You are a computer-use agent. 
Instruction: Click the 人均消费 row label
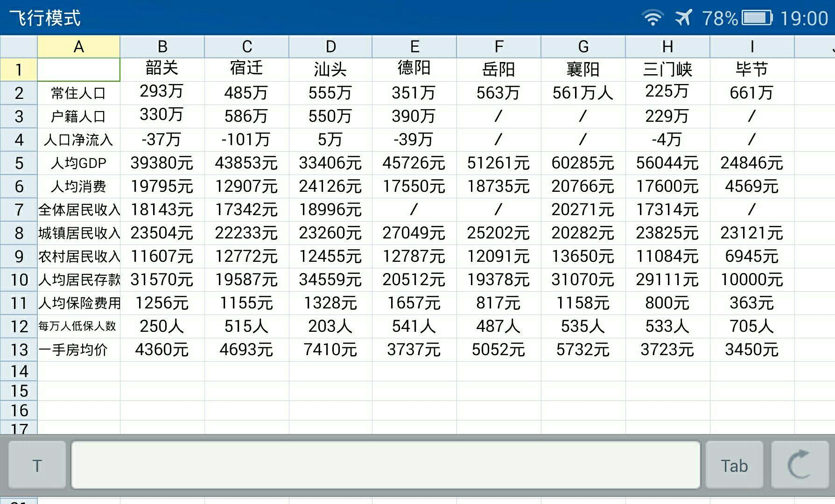pos(78,186)
